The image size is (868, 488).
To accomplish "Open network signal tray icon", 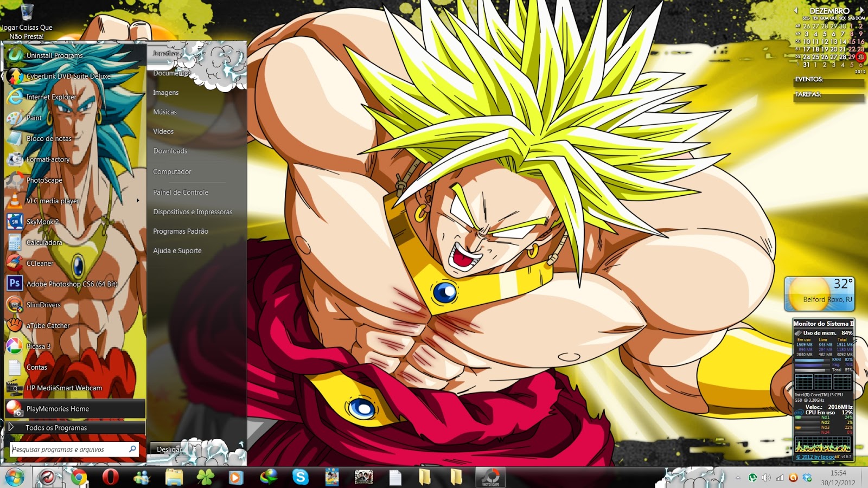I will pyautogui.click(x=780, y=478).
